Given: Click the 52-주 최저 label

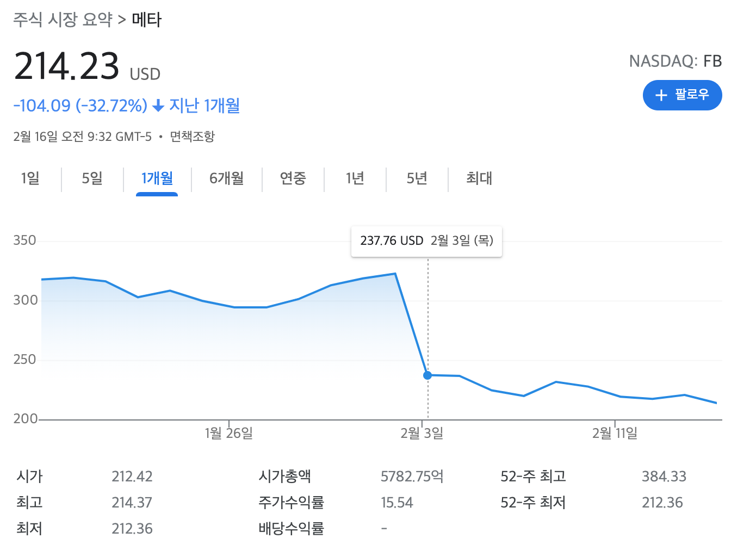Looking at the screenshot, I should [533, 503].
